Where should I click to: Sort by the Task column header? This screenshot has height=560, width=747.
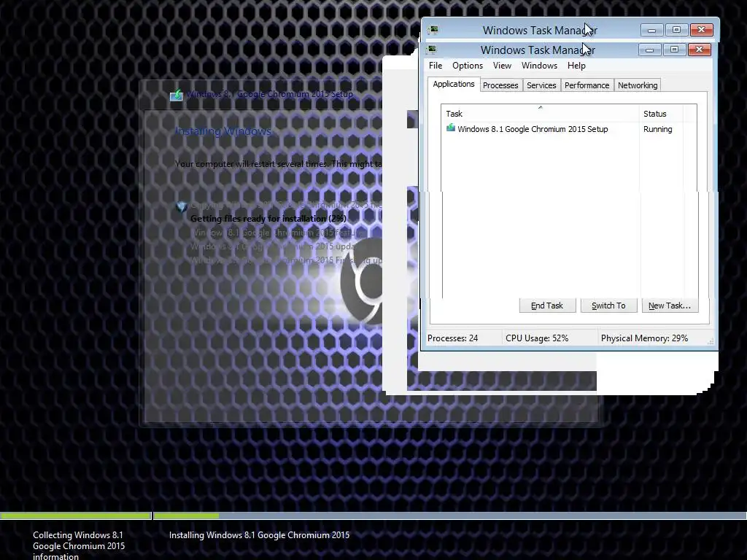540,114
